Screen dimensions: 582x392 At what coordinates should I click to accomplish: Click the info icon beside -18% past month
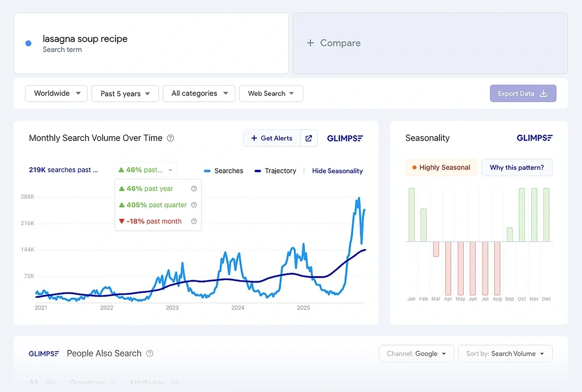(x=194, y=221)
